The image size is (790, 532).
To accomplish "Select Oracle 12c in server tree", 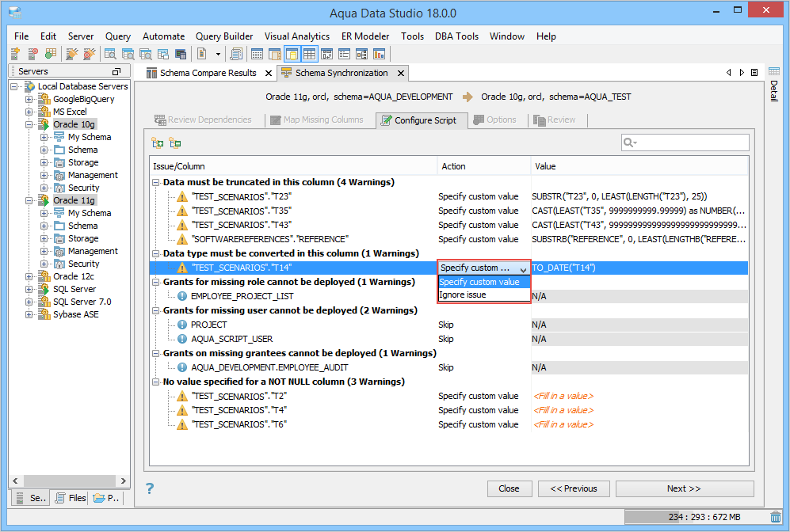I will [74, 276].
